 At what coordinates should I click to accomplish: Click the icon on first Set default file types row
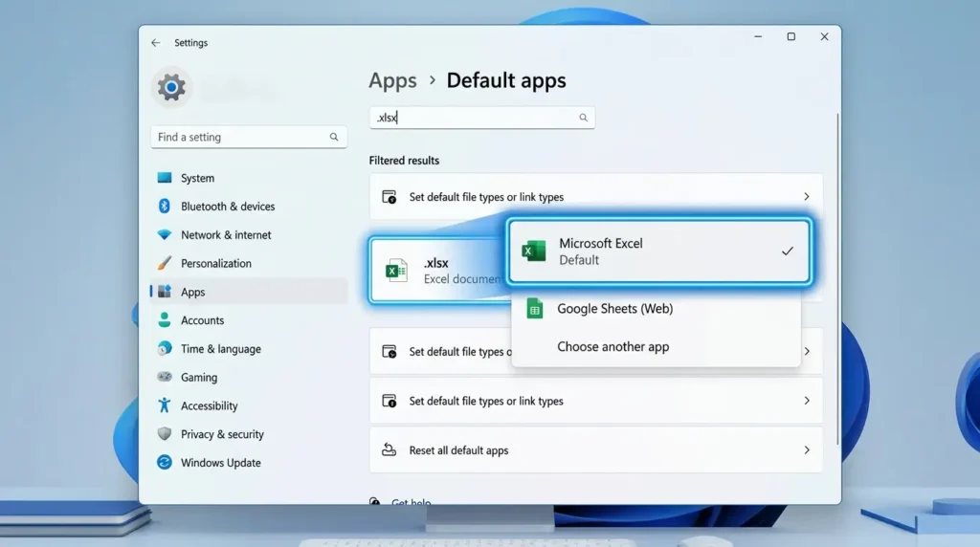click(389, 197)
